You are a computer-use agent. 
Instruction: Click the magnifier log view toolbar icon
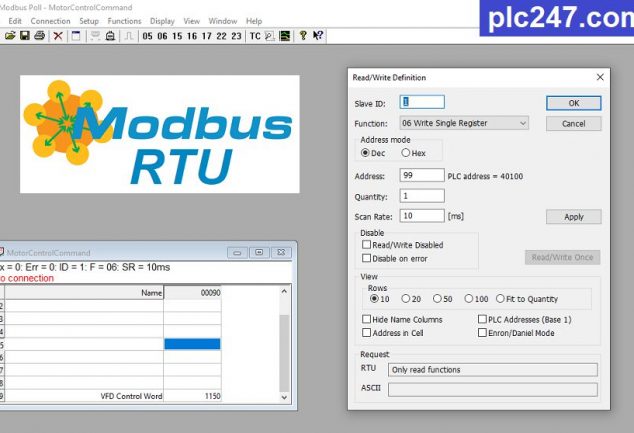pyautogui.click(x=270, y=36)
